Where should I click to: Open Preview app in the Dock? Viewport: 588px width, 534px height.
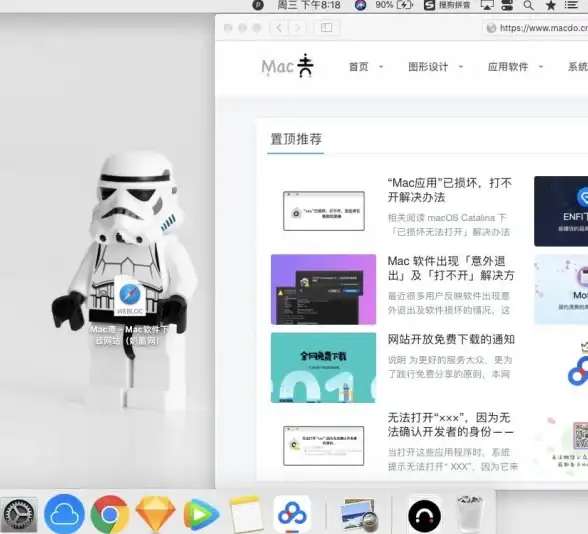pos(359,515)
